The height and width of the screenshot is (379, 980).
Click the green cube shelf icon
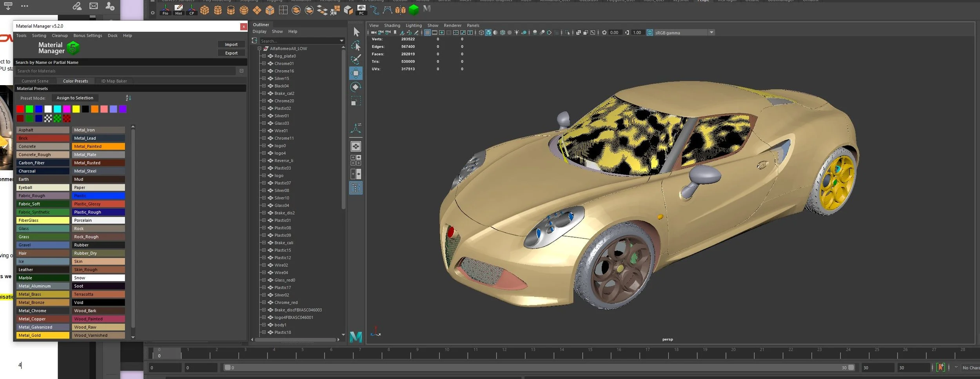pyautogui.click(x=414, y=10)
